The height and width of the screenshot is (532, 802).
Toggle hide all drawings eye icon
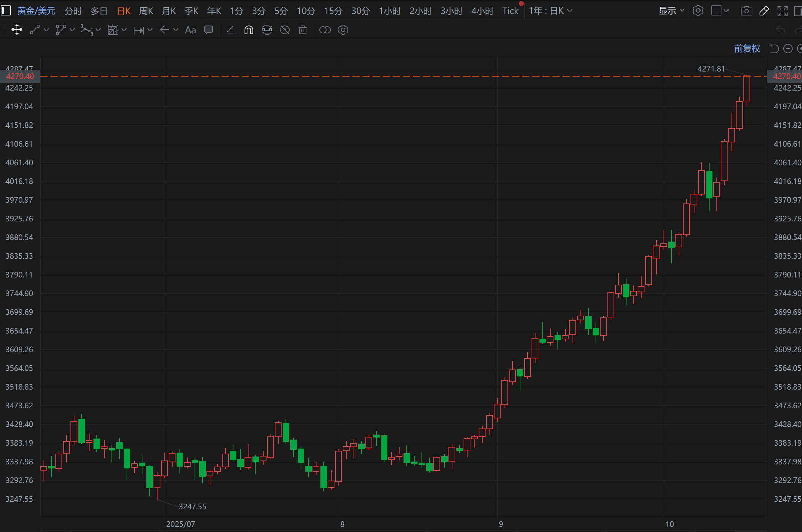285,30
